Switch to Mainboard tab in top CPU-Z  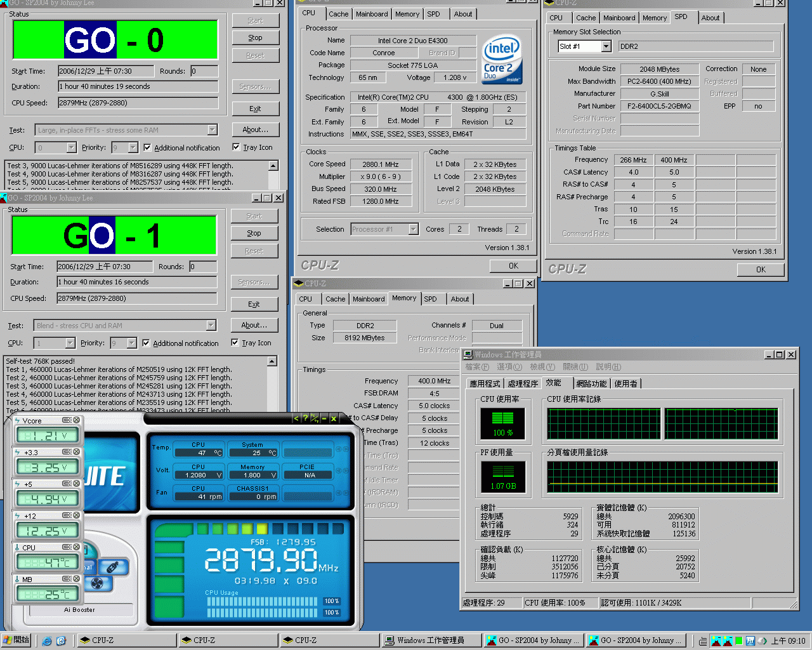point(372,14)
